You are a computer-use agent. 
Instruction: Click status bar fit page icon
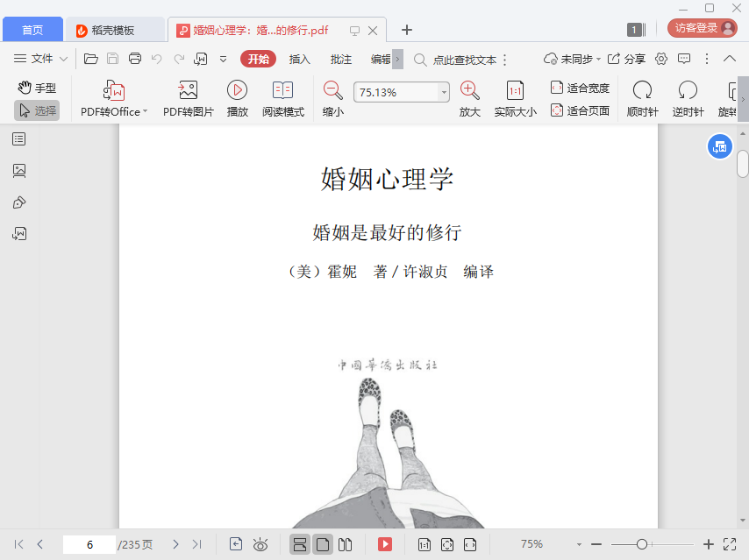(x=447, y=544)
